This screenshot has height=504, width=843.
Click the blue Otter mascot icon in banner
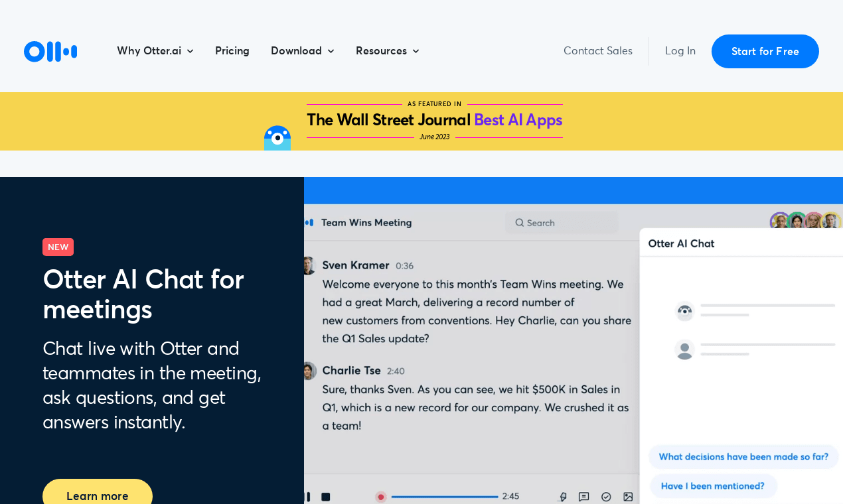click(x=277, y=138)
